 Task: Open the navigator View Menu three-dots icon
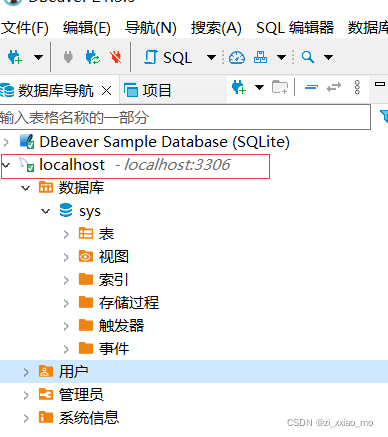357,87
